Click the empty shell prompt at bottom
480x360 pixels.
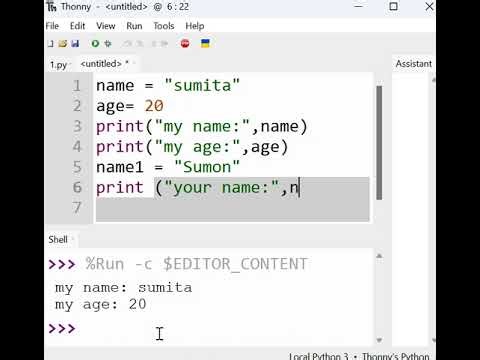point(62,329)
